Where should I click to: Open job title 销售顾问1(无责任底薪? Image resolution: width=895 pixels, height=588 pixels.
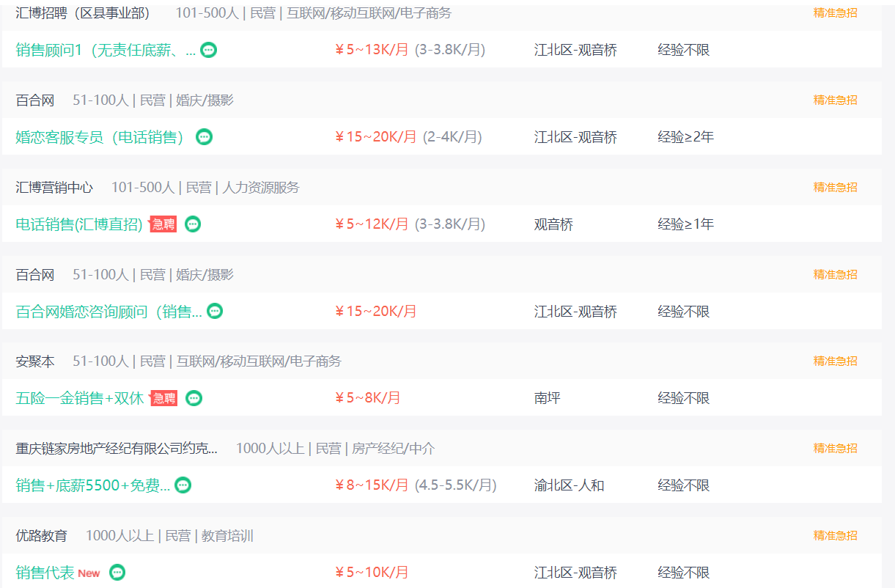tap(106, 50)
